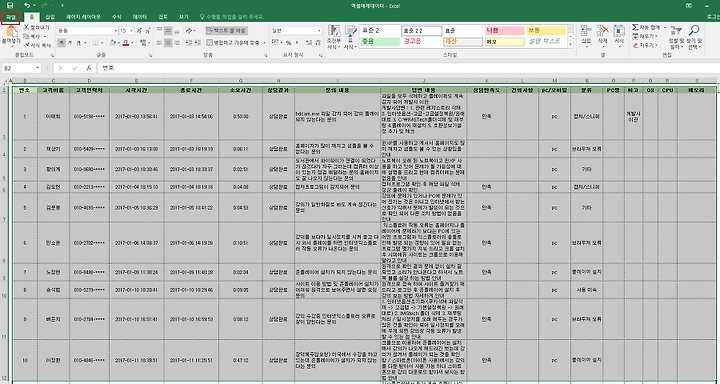Click the Fill Color bucket icon

coord(112,43)
